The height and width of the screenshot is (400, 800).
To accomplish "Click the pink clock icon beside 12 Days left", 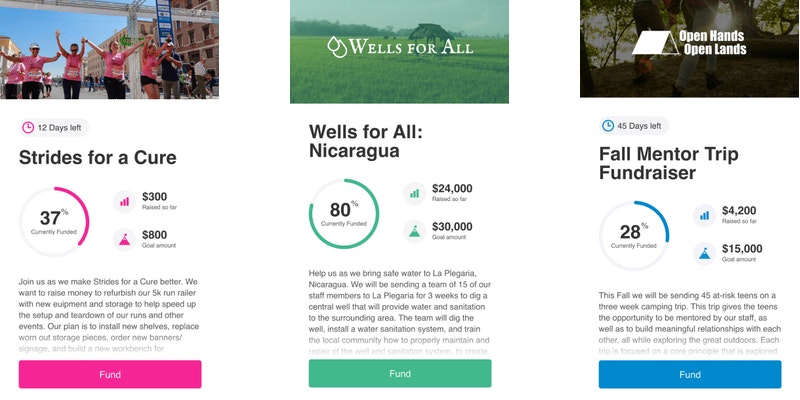I will pos(29,128).
